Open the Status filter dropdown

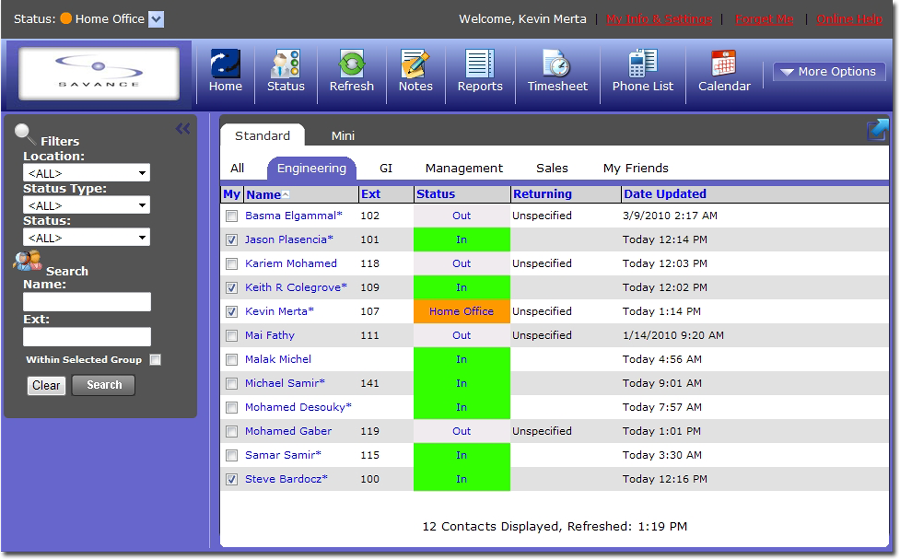pos(86,237)
